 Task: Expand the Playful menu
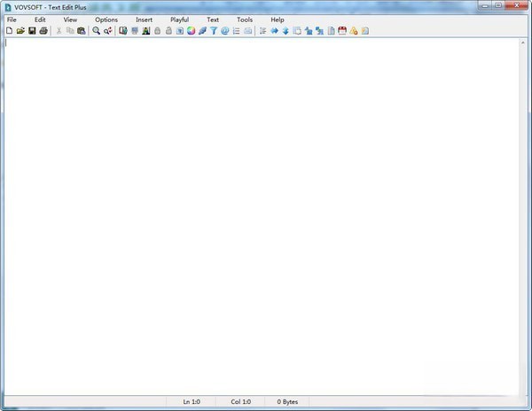point(179,19)
